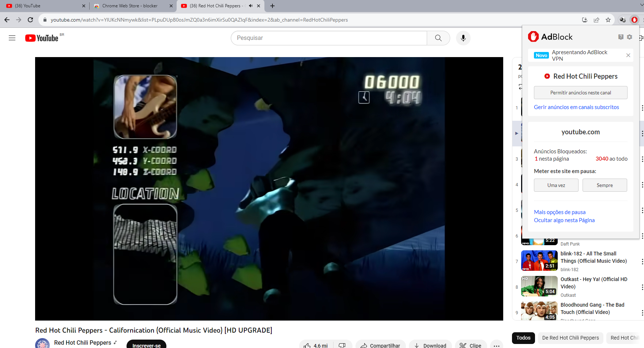This screenshot has width=644, height=348.
Task: Focus the Pesquisar search field
Action: tap(329, 38)
